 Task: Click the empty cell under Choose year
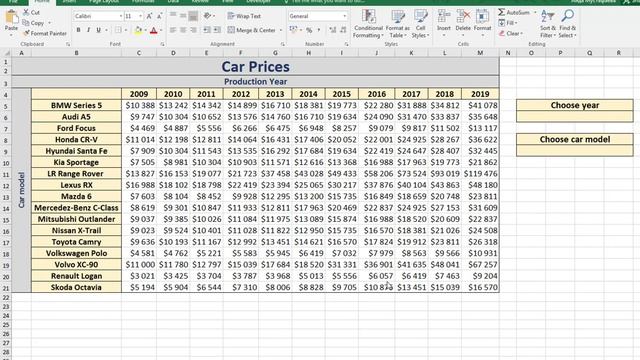[575, 116]
